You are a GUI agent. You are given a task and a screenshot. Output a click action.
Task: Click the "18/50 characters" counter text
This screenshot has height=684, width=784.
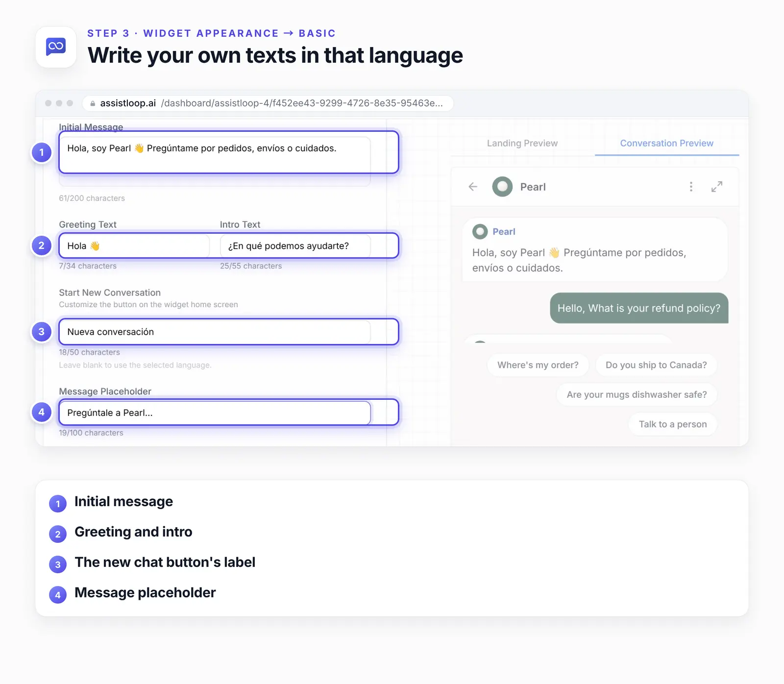pos(89,352)
